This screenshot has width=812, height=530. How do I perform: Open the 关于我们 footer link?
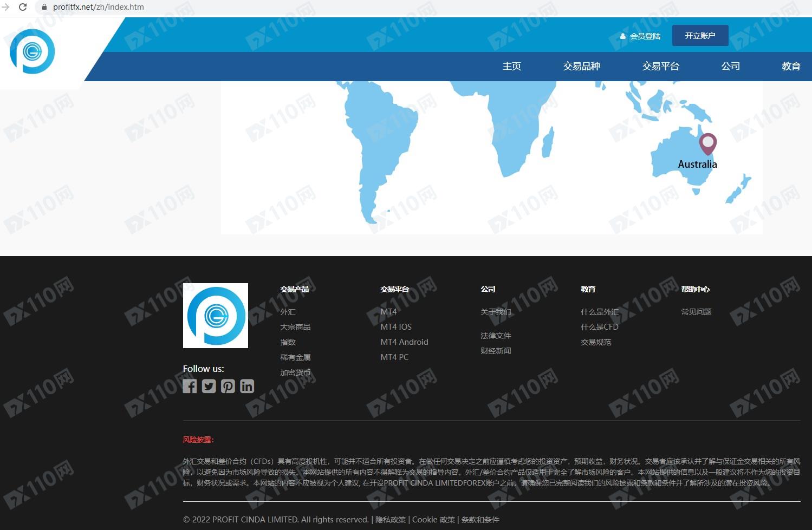point(496,312)
